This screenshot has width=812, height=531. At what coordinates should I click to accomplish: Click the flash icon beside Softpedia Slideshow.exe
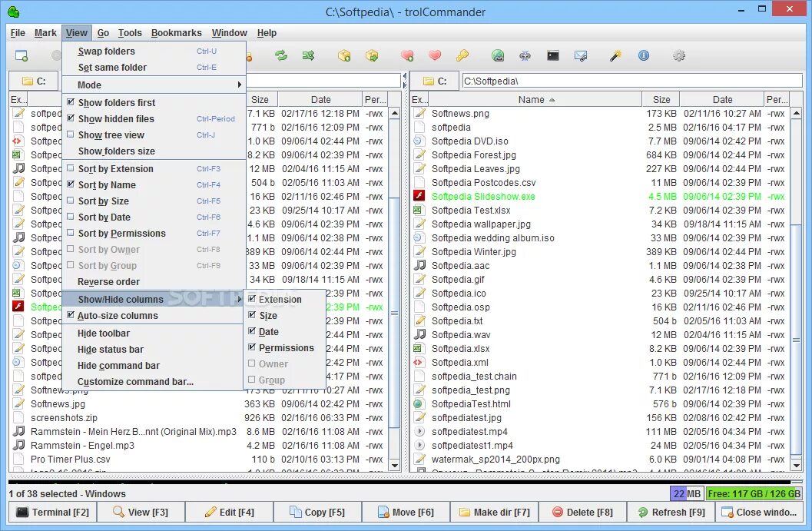click(x=419, y=196)
